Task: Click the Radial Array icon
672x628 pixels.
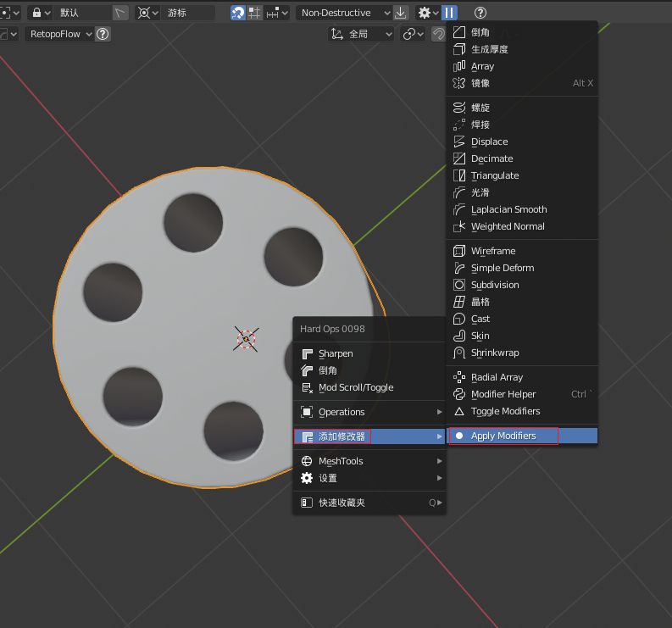Action: click(459, 377)
